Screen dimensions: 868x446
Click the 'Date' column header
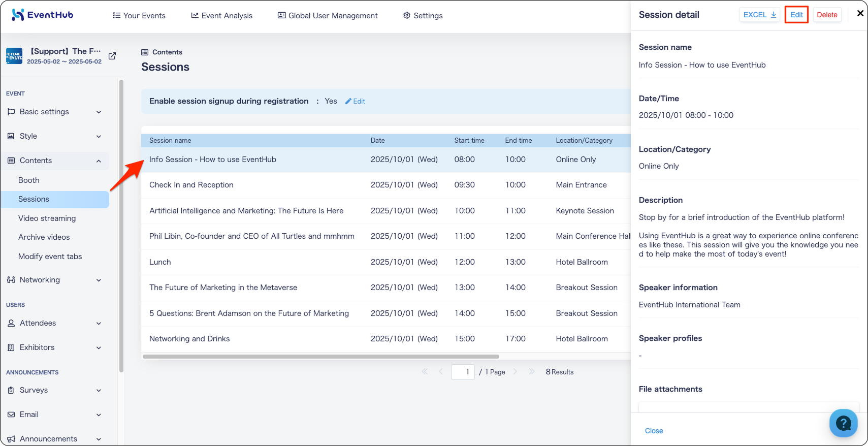[x=377, y=141]
